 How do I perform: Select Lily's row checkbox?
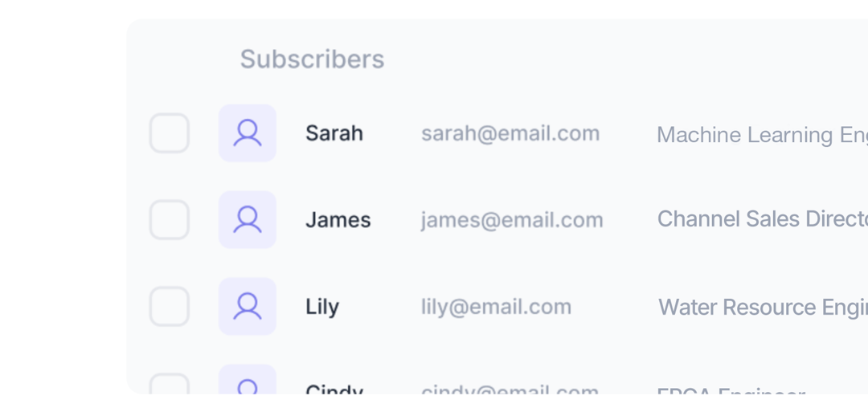coord(170,306)
